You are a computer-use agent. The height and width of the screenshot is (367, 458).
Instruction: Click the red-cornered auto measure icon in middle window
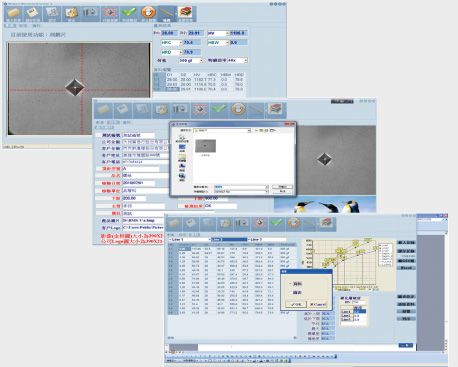(x=199, y=110)
